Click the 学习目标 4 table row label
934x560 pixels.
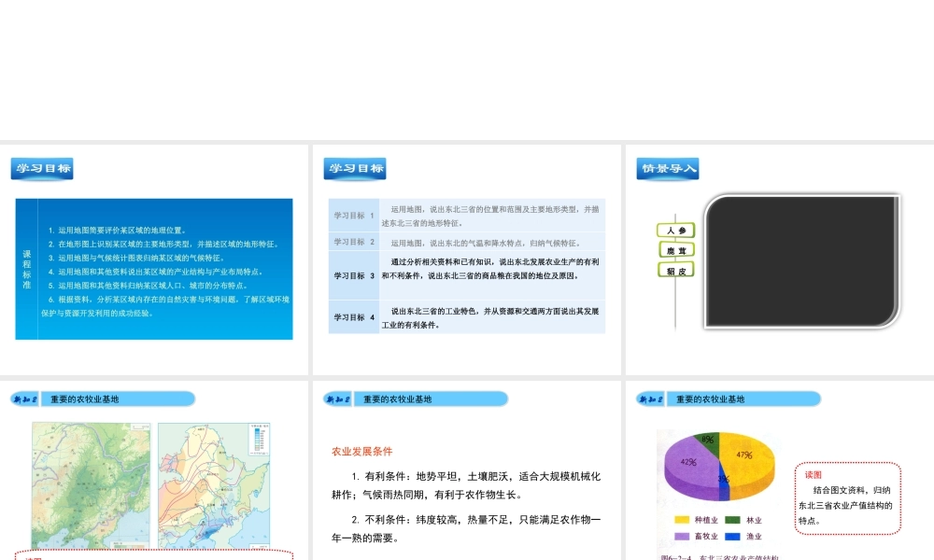point(354,317)
